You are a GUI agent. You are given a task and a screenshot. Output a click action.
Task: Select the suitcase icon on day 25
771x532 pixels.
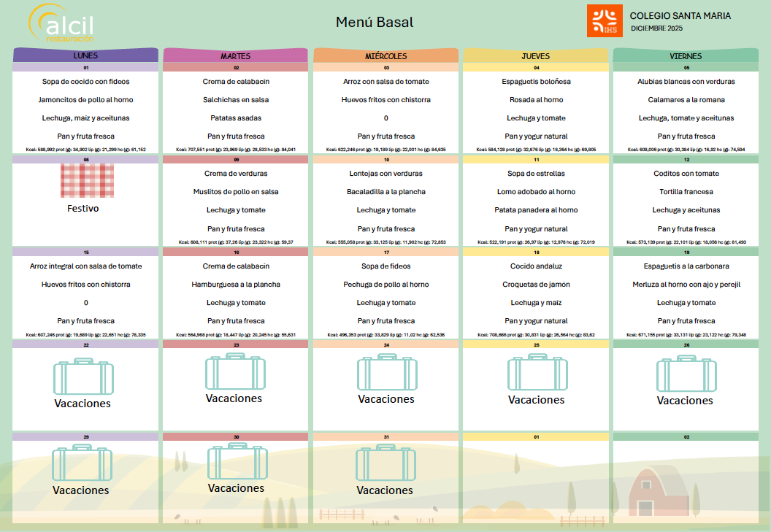click(537, 372)
